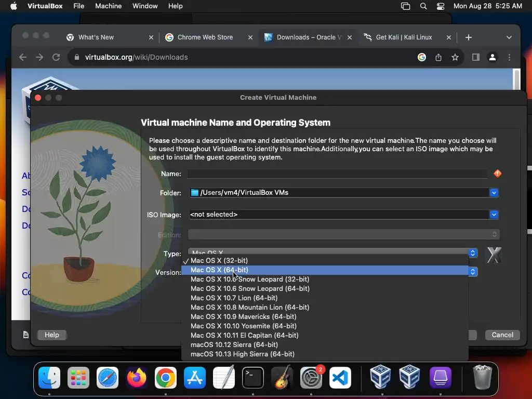Screen dimensions: 532x399
Task: Launch Safari from the dock
Action: (x=108, y=378)
